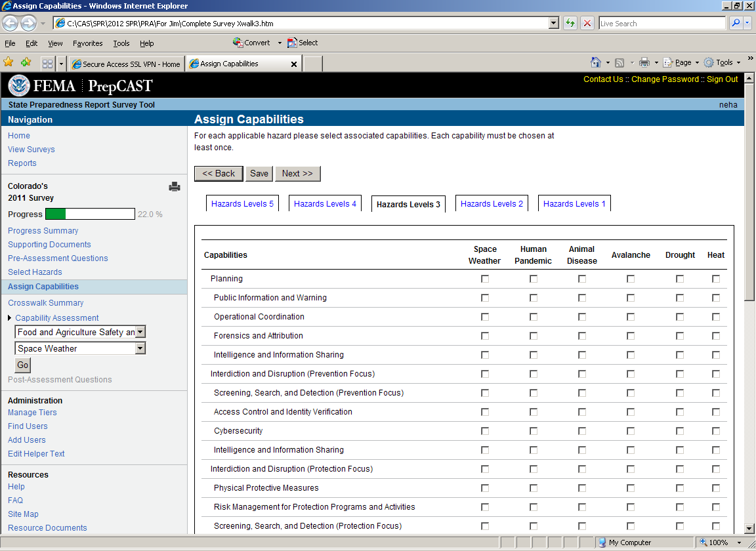Click the Quick Tabs grid icon
Viewport: 756px width, 551px height.
[47, 64]
